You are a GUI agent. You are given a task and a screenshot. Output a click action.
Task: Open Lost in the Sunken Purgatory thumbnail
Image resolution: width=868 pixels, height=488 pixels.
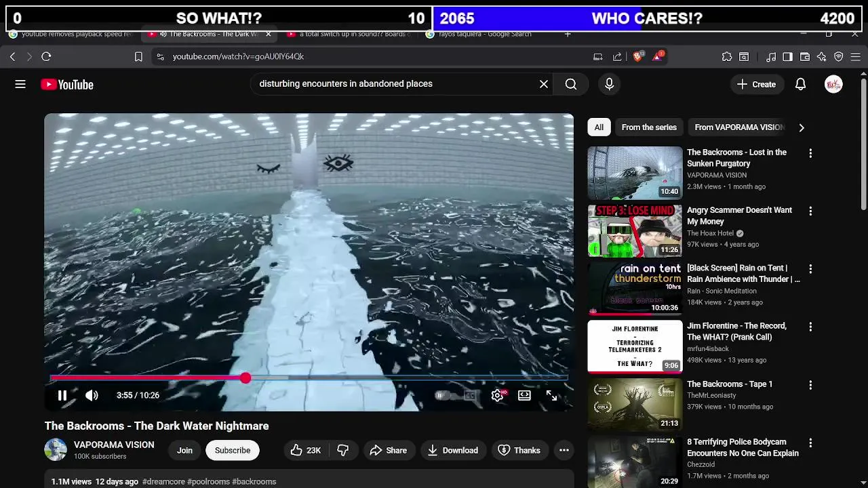point(635,173)
